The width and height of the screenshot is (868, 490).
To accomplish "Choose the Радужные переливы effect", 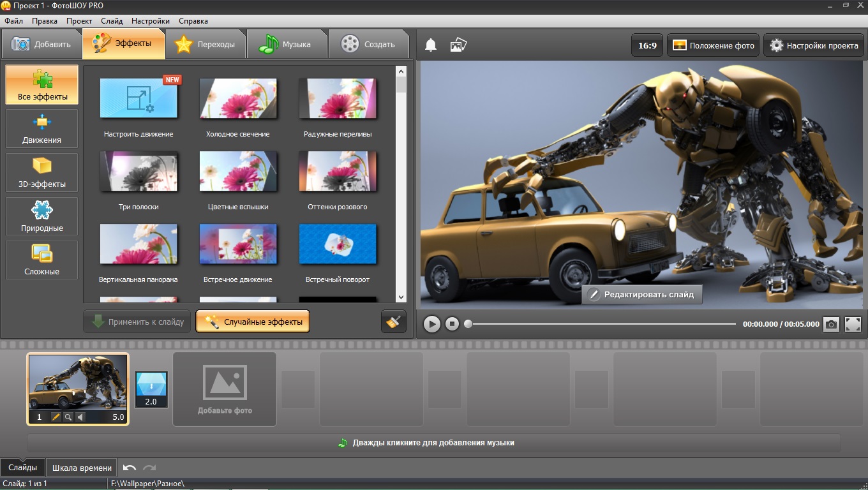I will click(x=338, y=98).
